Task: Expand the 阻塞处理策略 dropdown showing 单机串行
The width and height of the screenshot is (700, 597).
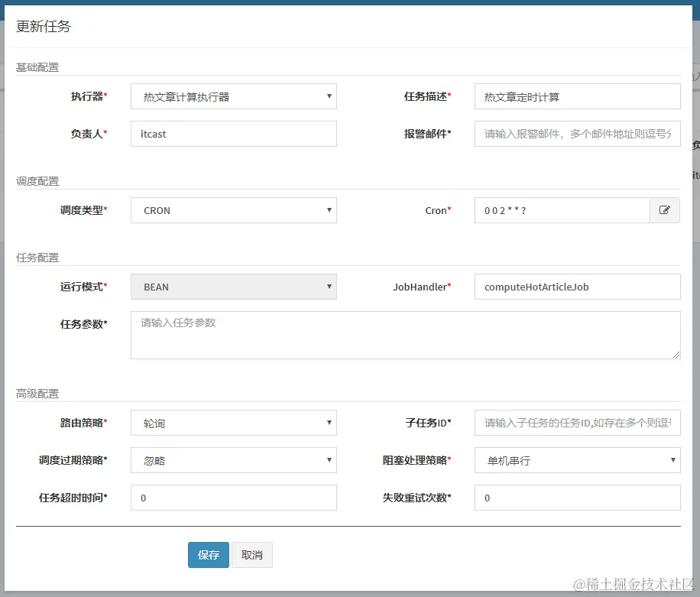Action: [577, 460]
